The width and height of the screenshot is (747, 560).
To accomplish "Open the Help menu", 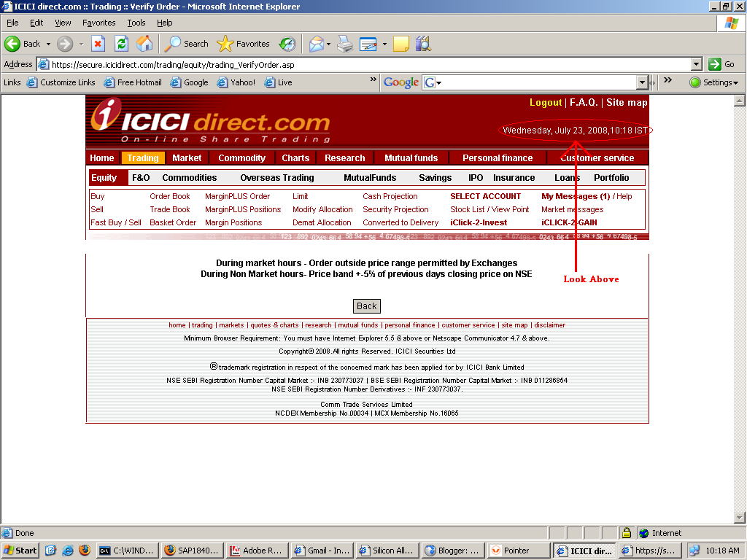I will [x=164, y=23].
